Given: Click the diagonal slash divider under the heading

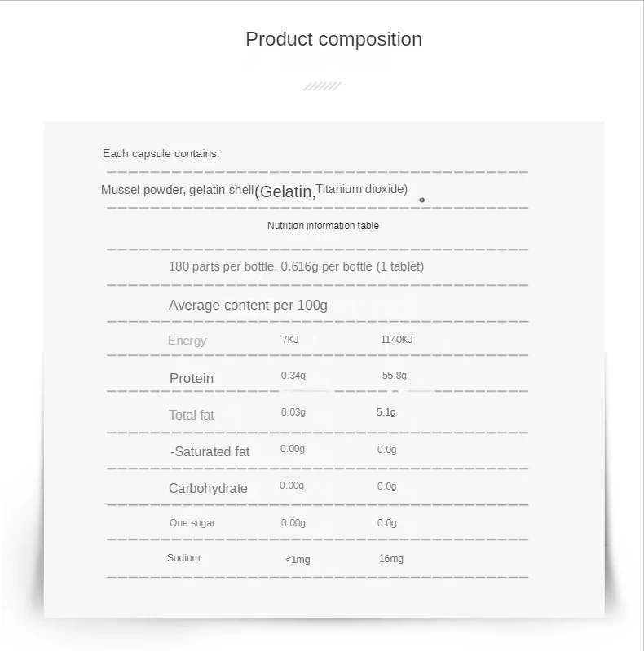Looking at the screenshot, I should click(x=322, y=86).
